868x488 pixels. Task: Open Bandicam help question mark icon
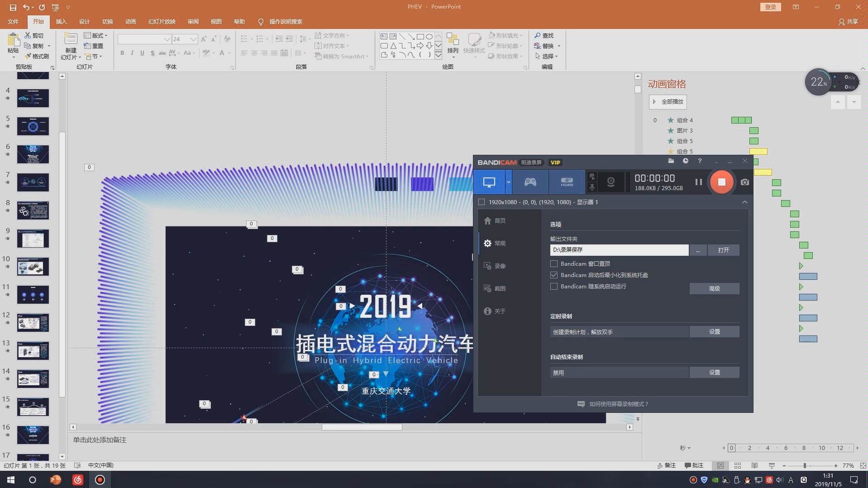(700, 161)
